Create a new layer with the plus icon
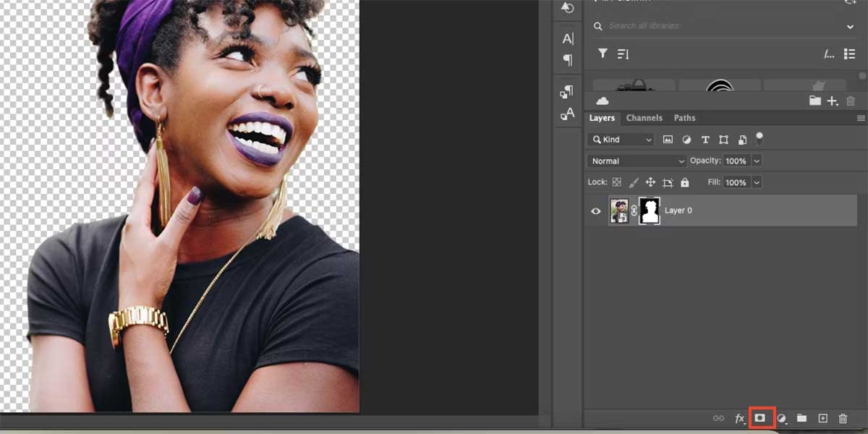868x434 pixels. [x=822, y=418]
